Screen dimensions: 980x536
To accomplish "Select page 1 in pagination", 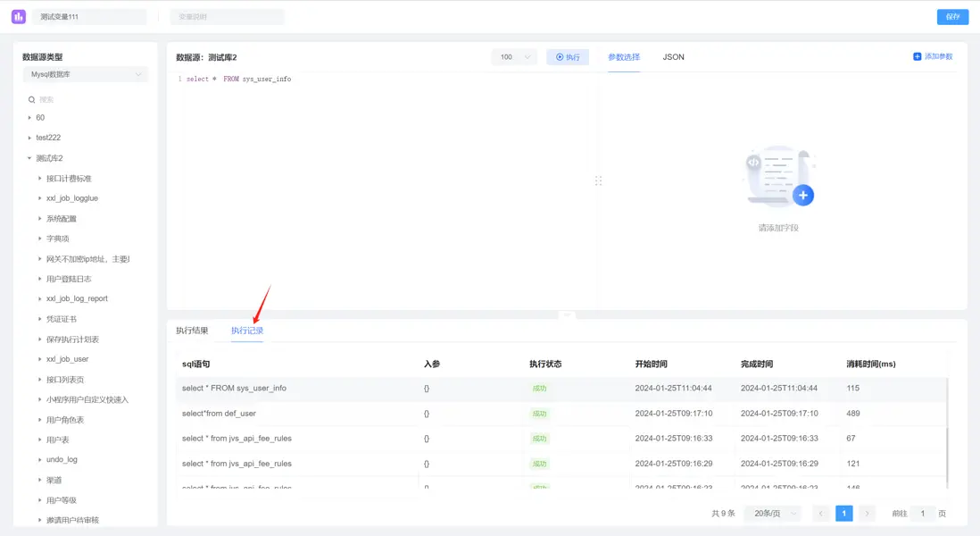I will (x=843, y=514).
